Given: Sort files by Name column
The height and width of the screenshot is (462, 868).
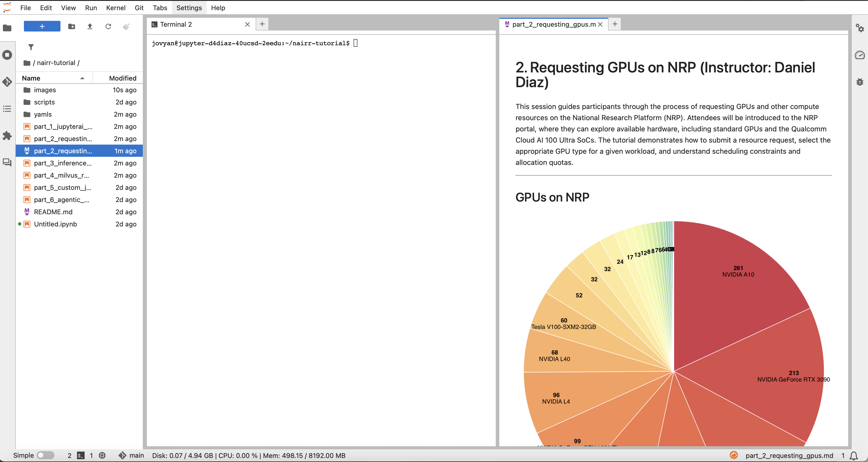Looking at the screenshot, I should coord(53,78).
